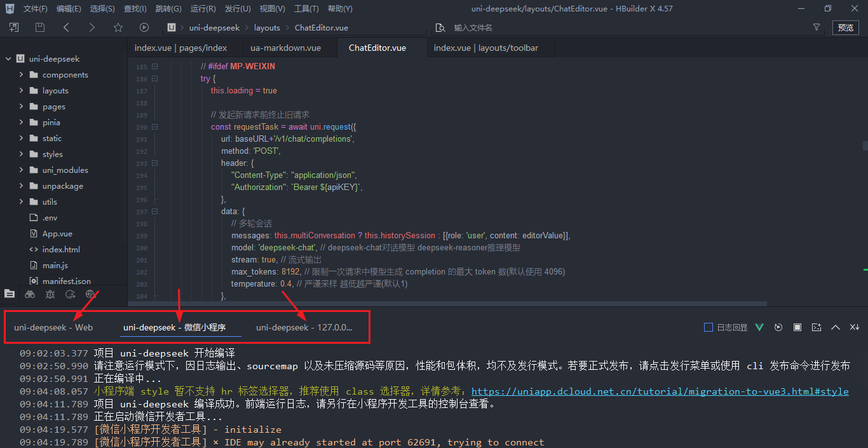This screenshot has width=868, height=448.
Task: Open App.vue in the project tree
Action: point(57,233)
